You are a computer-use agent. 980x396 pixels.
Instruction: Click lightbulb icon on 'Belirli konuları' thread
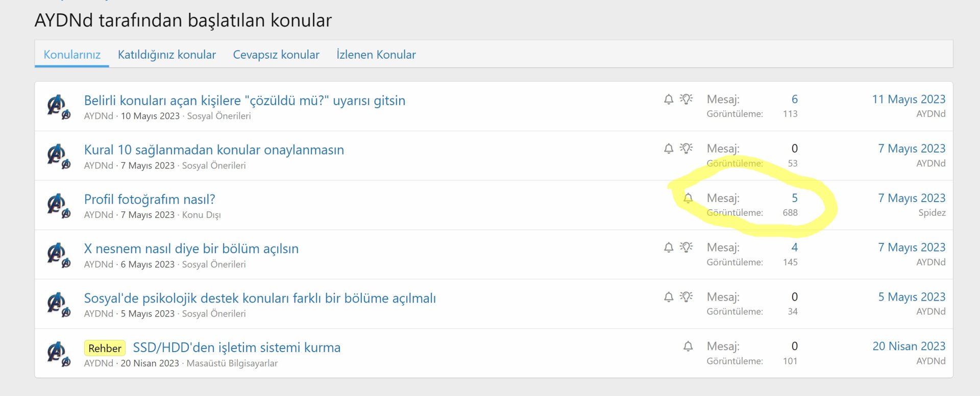pos(687,99)
